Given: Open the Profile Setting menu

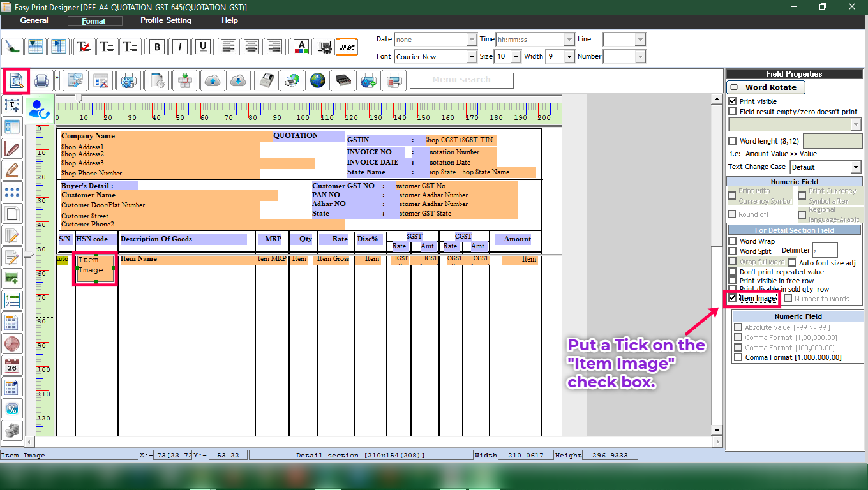Looking at the screenshot, I should click(x=166, y=20).
